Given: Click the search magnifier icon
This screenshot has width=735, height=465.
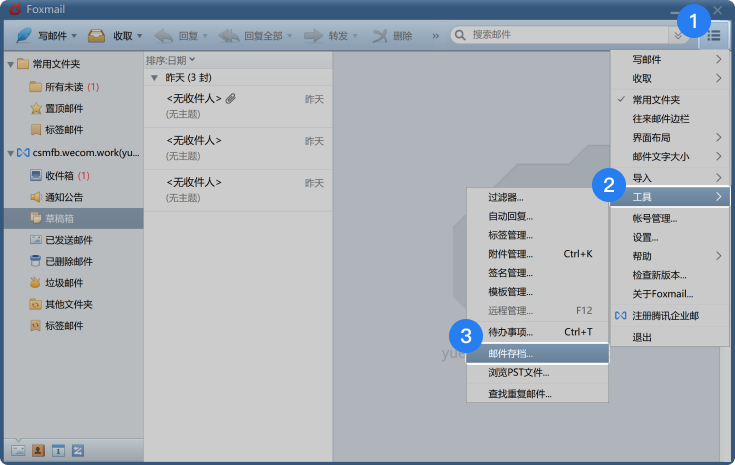Looking at the screenshot, I should click(x=460, y=35).
